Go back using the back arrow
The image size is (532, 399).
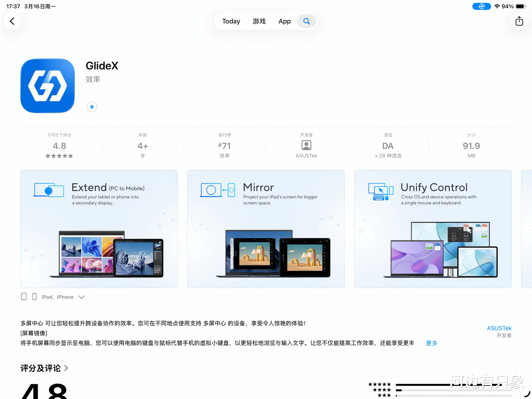tap(12, 21)
